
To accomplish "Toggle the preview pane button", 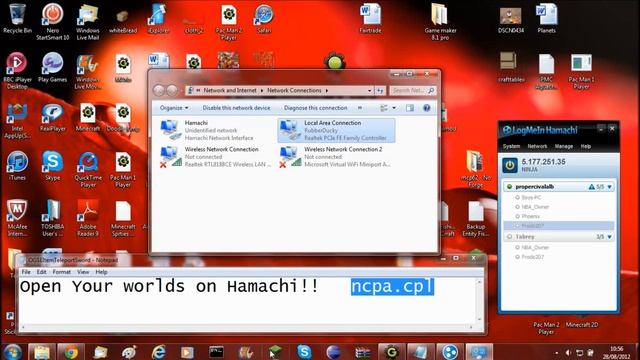I will coord(410,108).
